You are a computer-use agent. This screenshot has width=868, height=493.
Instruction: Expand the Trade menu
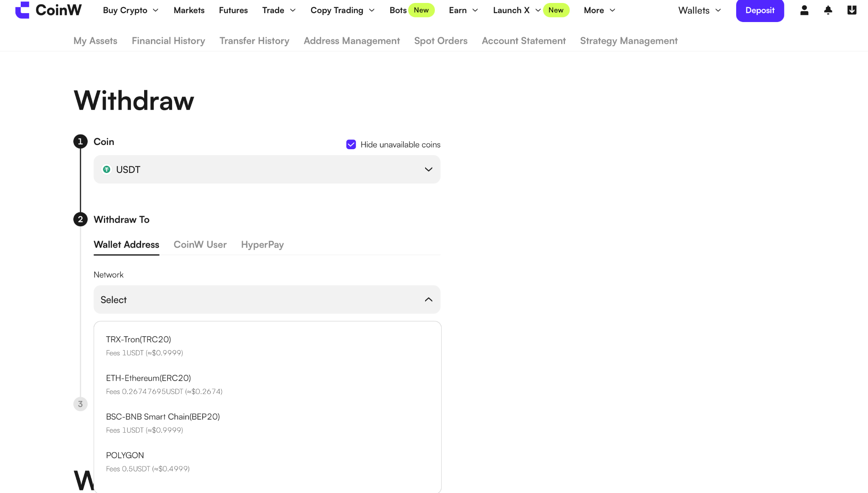(x=279, y=10)
